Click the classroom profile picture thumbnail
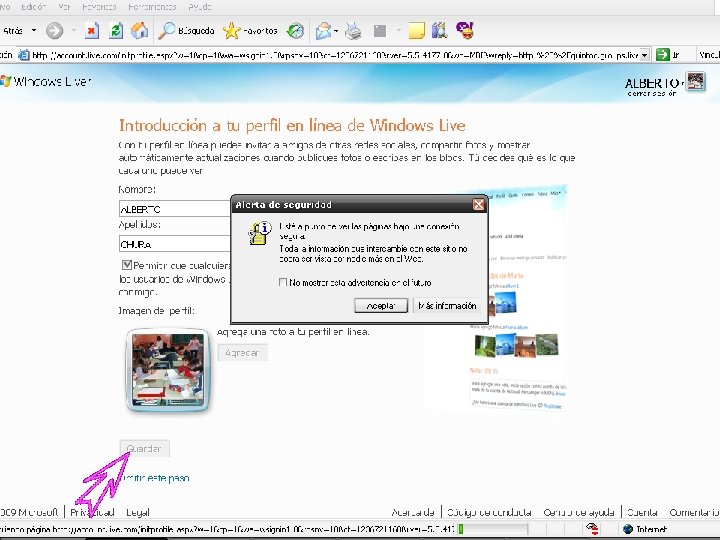 click(x=168, y=370)
